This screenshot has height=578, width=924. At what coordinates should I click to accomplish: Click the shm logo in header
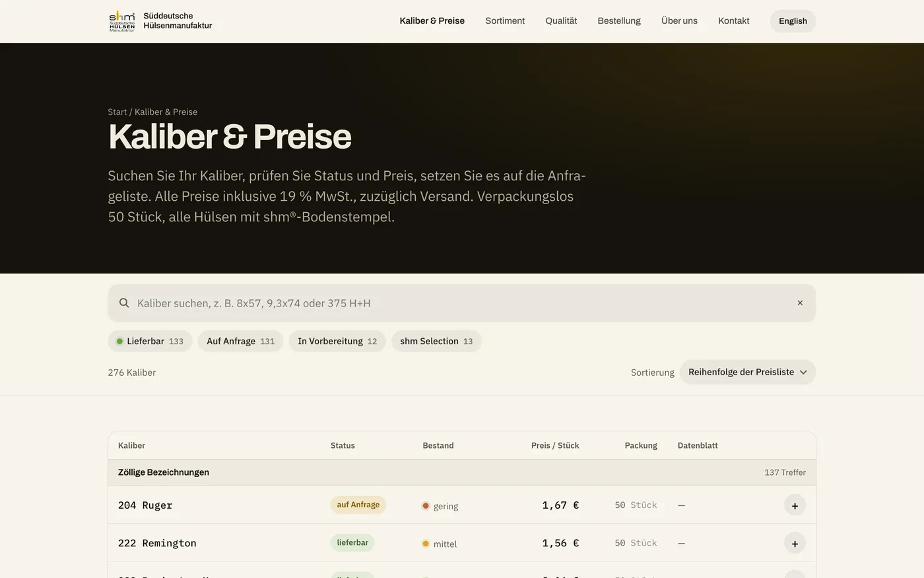122,21
